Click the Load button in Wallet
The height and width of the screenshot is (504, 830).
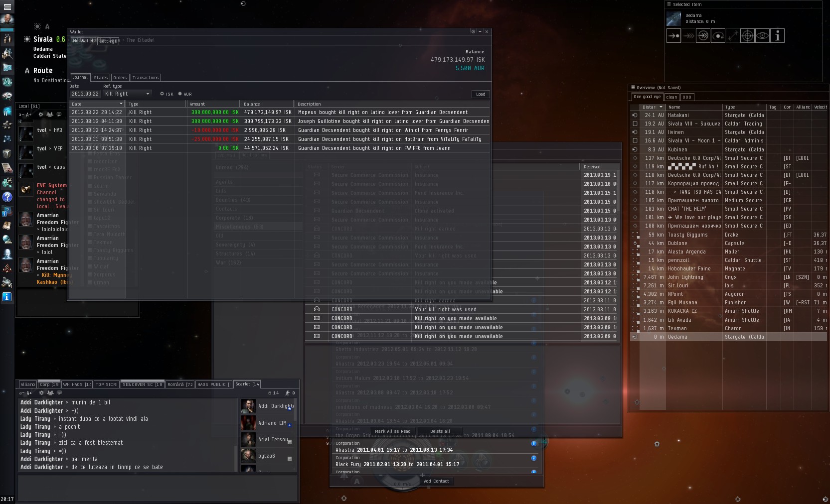coord(481,94)
